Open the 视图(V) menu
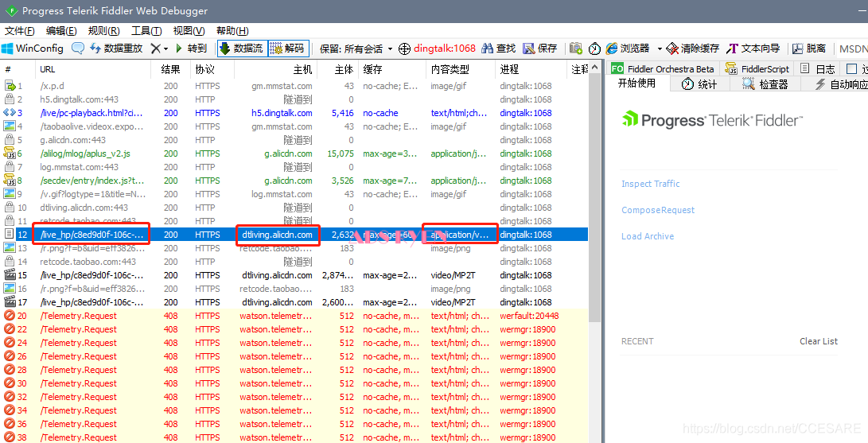Image resolution: width=868 pixels, height=443 pixels. click(x=189, y=31)
